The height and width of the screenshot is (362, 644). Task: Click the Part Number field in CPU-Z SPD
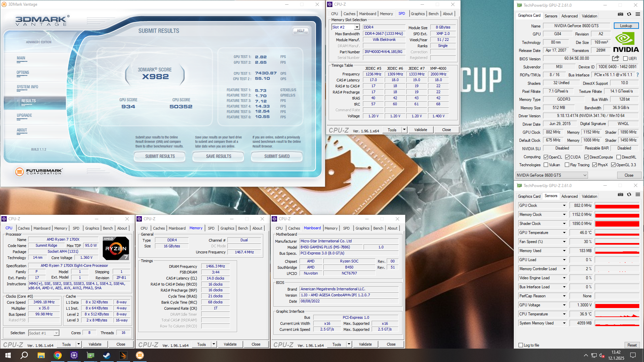click(x=383, y=52)
